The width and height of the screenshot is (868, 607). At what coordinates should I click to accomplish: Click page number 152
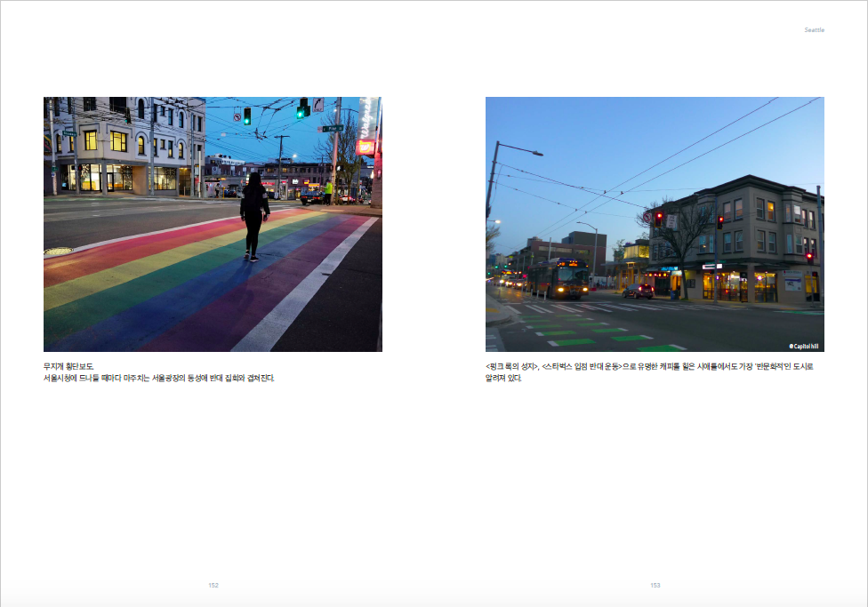213,585
